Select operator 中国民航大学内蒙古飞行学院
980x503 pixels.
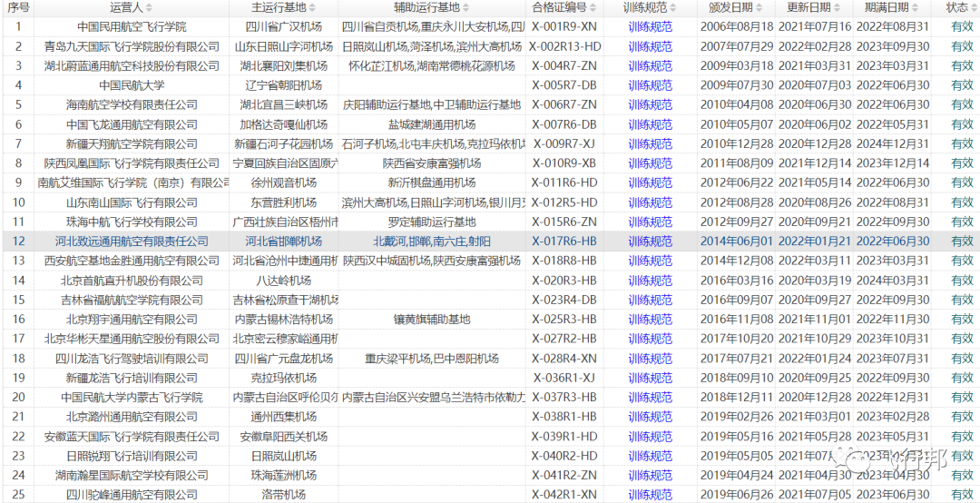132,398
